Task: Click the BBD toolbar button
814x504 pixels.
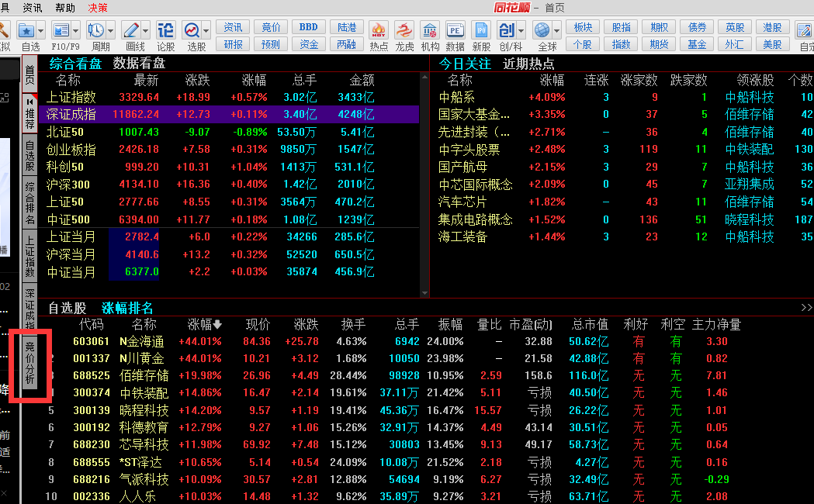Action: tap(309, 27)
